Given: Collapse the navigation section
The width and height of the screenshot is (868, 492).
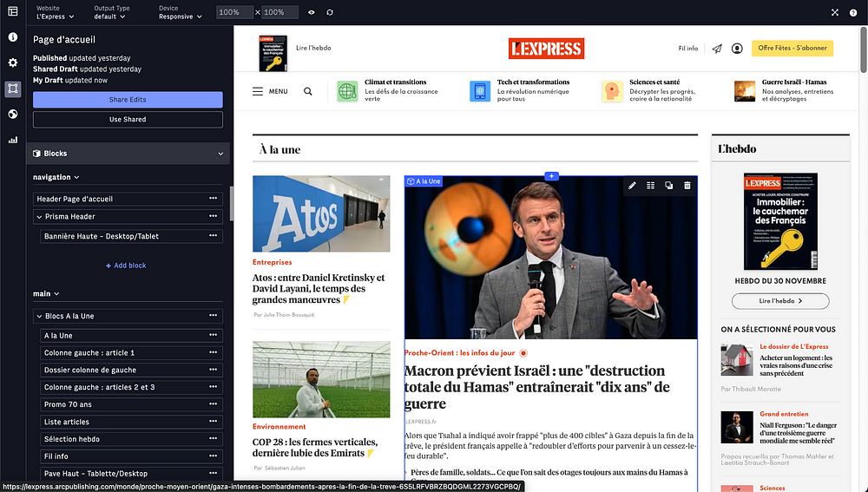Looking at the screenshot, I should click(76, 178).
